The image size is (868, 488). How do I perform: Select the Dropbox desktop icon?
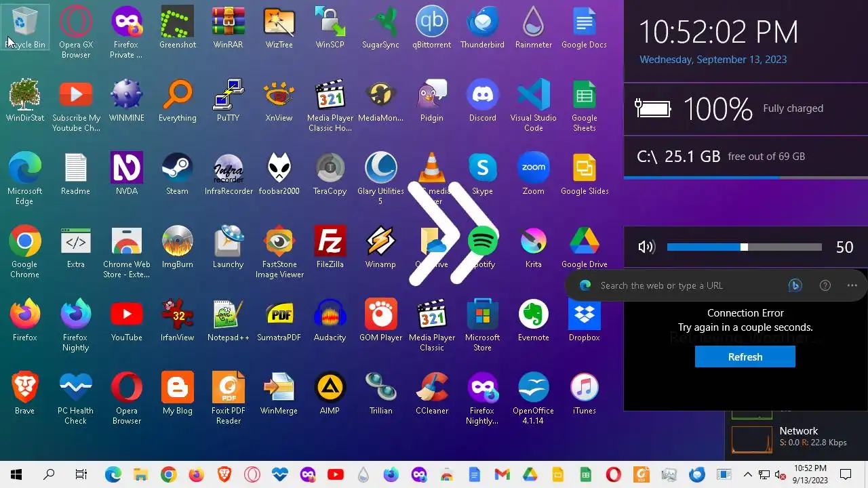[x=585, y=321]
